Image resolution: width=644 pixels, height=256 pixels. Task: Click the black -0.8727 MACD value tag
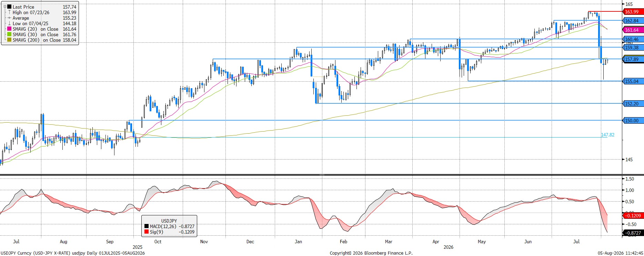coord(633,233)
